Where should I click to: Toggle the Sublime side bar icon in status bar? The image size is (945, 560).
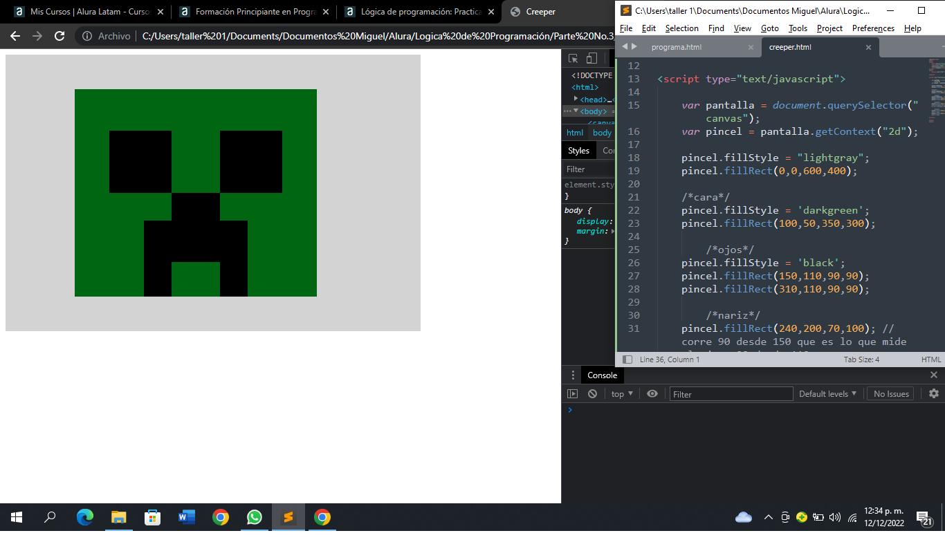pyautogui.click(x=627, y=360)
